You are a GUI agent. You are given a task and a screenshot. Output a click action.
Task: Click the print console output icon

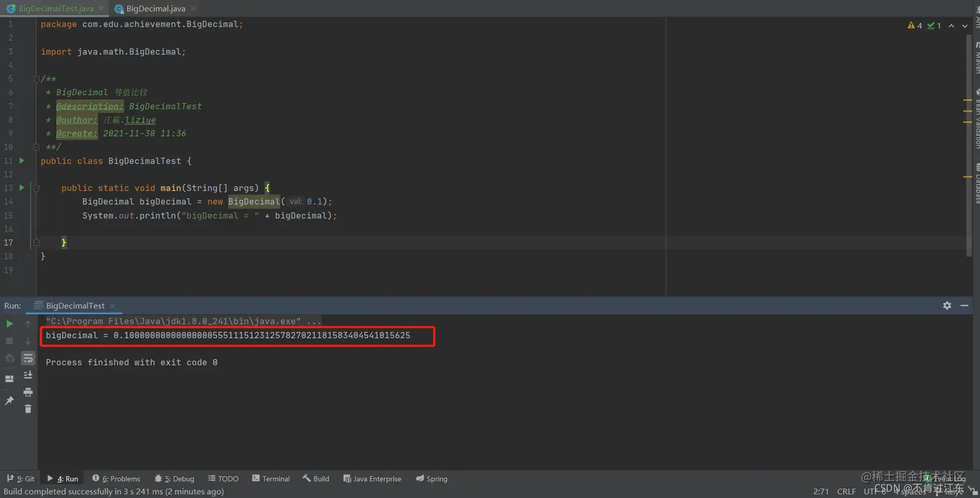point(28,392)
